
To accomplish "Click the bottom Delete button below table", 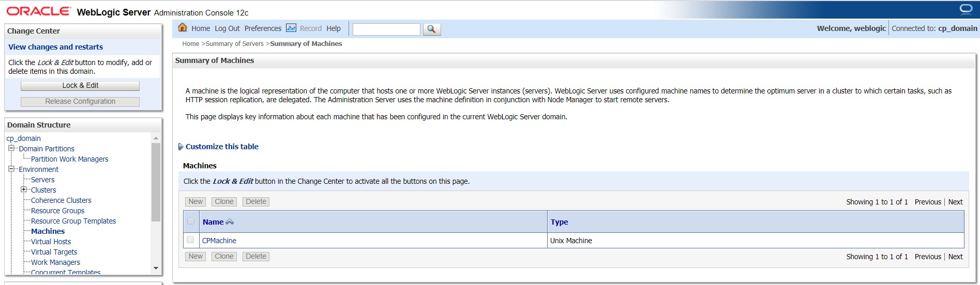I will tap(256, 257).
